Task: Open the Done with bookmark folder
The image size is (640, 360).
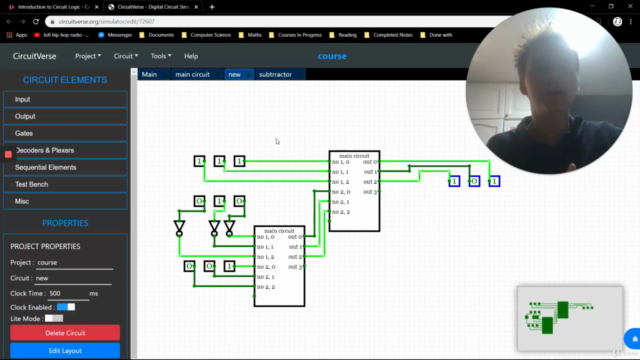Action: click(436, 35)
